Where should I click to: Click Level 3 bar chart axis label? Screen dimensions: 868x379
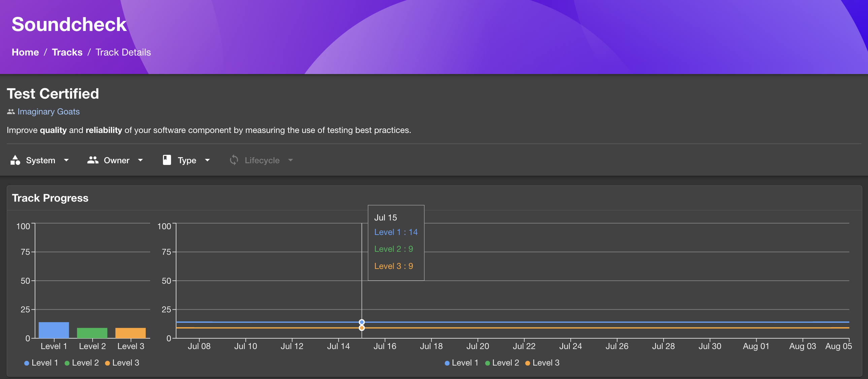coord(131,346)
